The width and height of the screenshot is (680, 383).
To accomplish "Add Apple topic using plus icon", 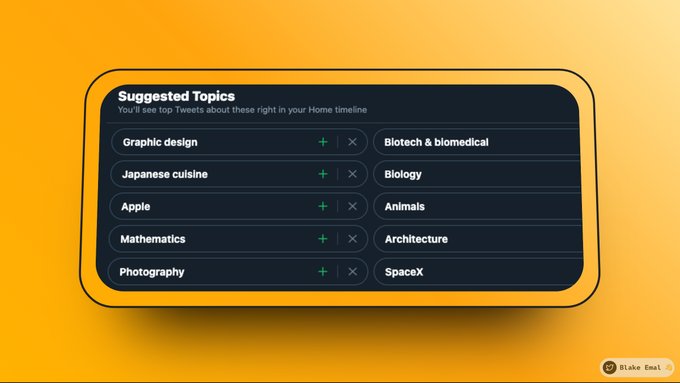I will [x=323, y=206].
